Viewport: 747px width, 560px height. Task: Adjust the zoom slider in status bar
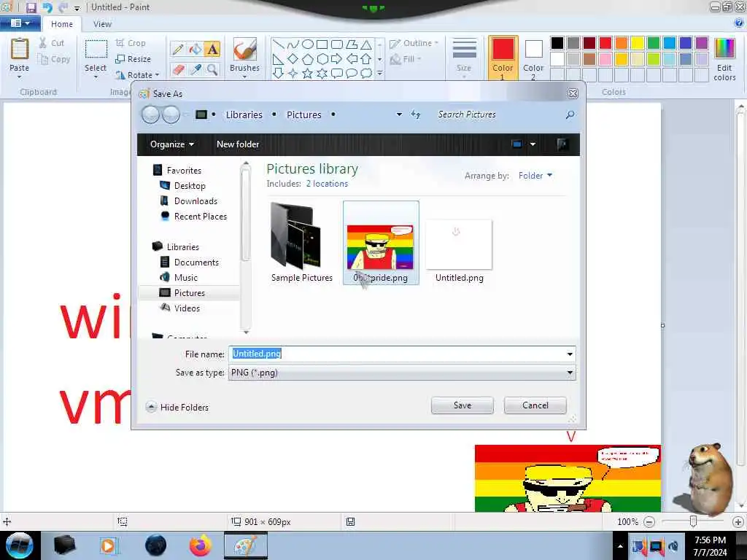click(x=693, y=521)
